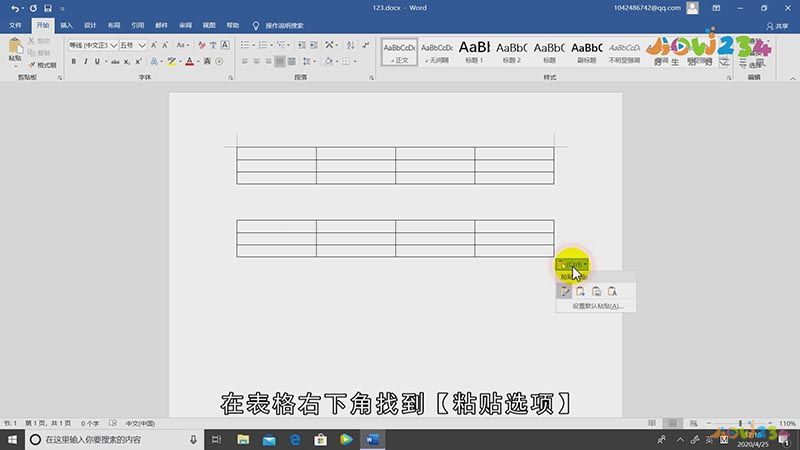The height and width of the screenshot is (450, 800).
Task: Click the Windows taskbar search field
Action: coord(113,439)
